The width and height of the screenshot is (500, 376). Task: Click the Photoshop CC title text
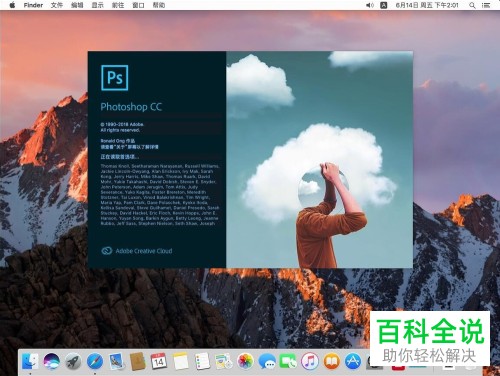(131, 107)
